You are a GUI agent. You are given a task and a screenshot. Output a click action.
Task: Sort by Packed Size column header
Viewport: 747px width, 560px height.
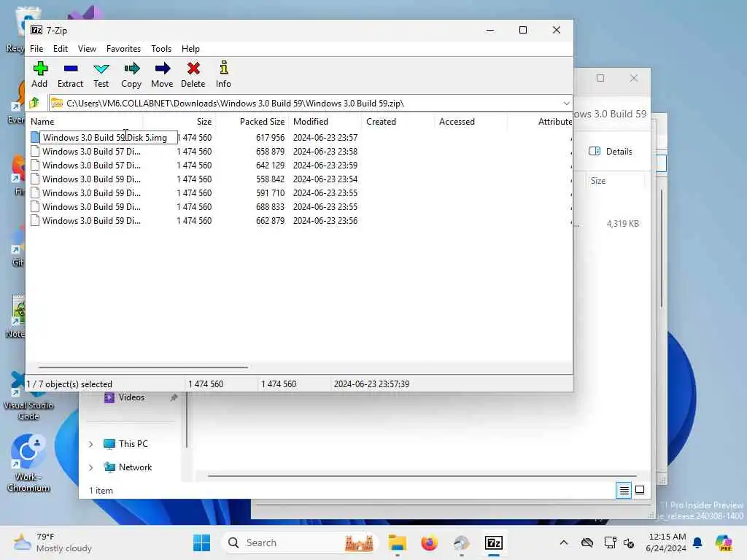252,122
